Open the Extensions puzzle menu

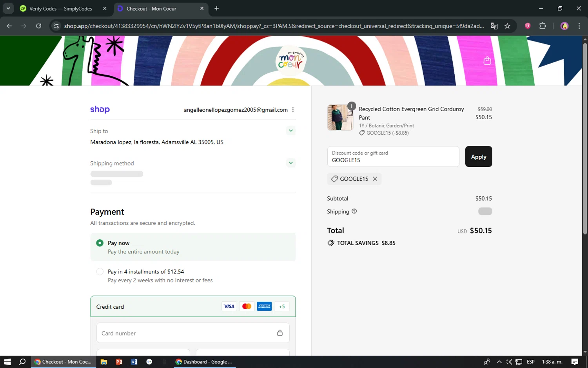point(543,26)
